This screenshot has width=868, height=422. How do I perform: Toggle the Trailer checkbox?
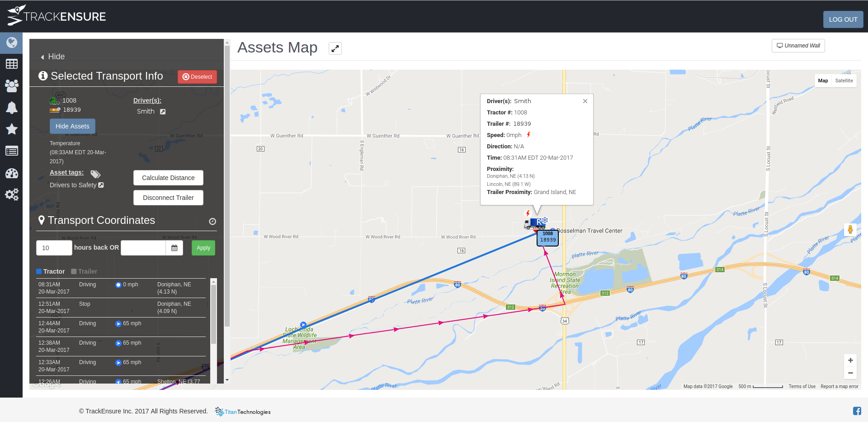[x=74, y=271]
